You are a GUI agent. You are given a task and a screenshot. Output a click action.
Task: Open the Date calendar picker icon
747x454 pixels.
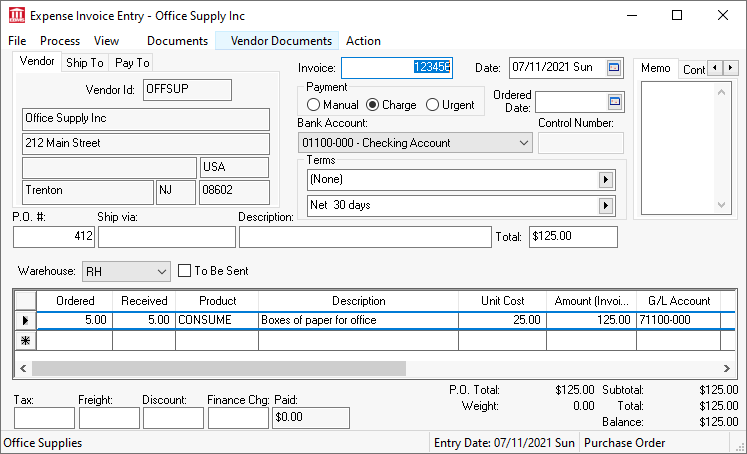point(615,68)
